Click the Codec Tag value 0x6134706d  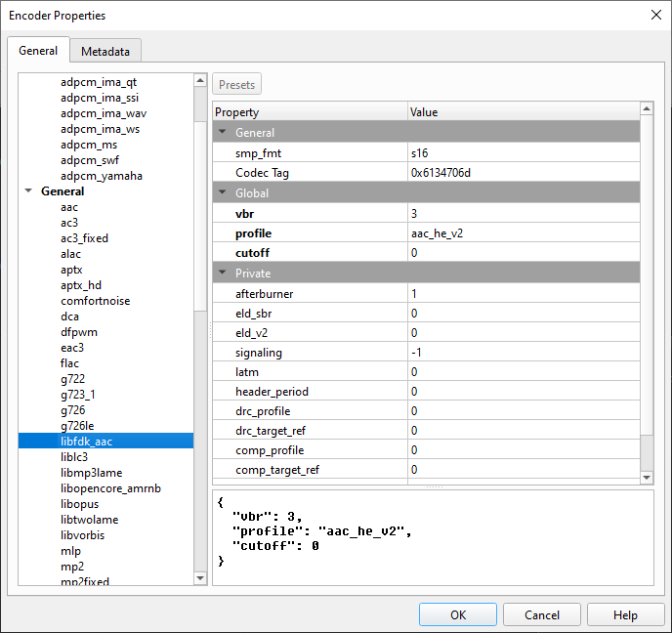point(524,172)
